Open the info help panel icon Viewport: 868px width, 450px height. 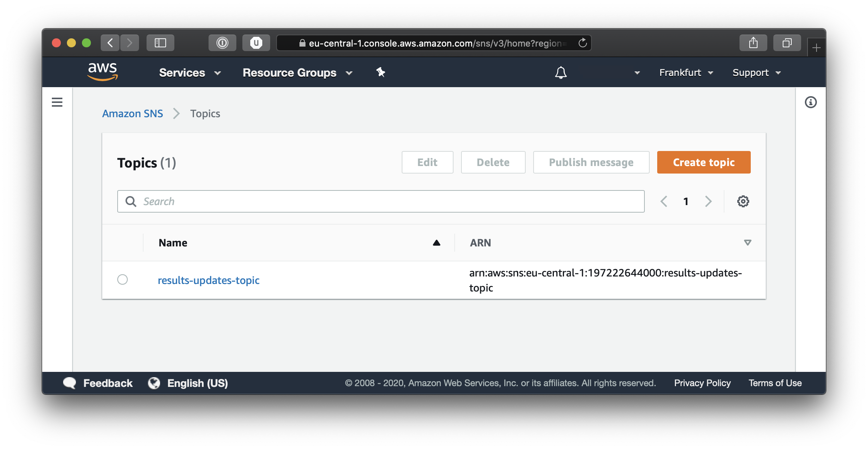(811, 102)
